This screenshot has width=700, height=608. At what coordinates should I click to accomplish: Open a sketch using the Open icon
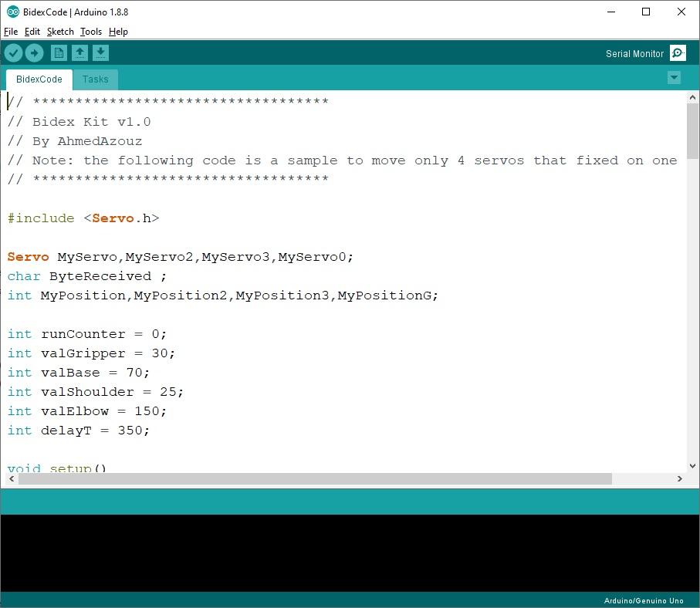click(x=80, y=52)
